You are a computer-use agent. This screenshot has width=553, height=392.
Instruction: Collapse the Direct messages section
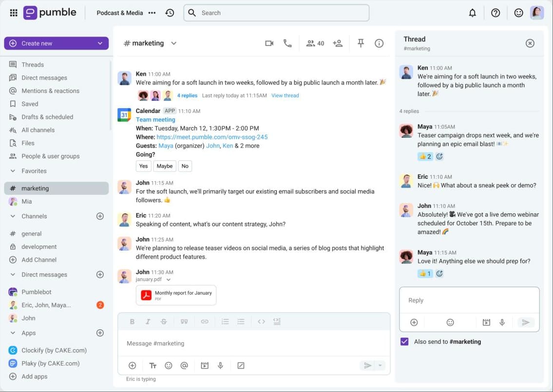click(x=13, y=275)
